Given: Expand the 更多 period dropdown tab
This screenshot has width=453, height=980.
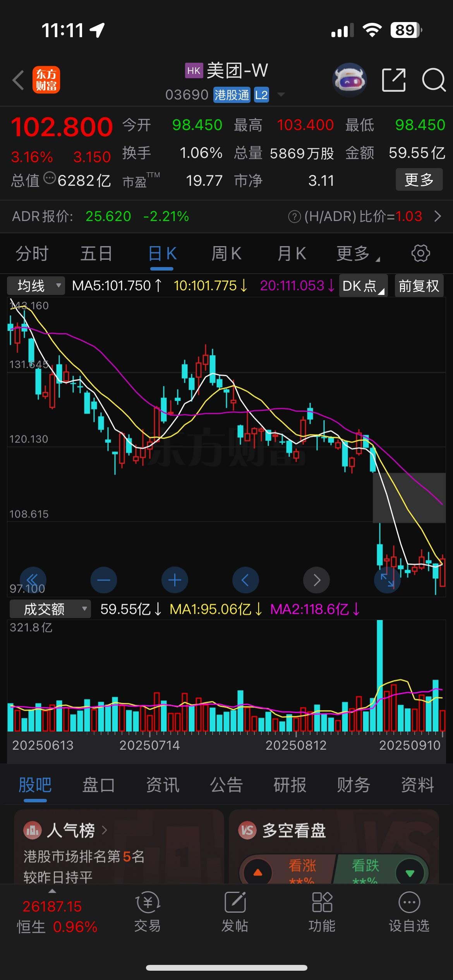Looking at the screenshot, I should click(x=357, y=254).
